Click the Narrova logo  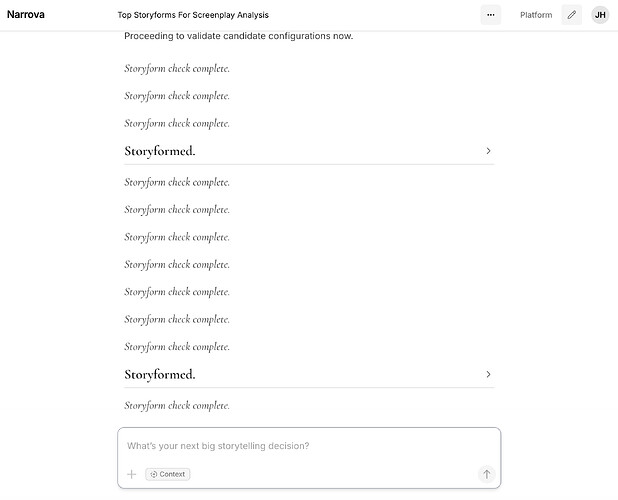26,15
